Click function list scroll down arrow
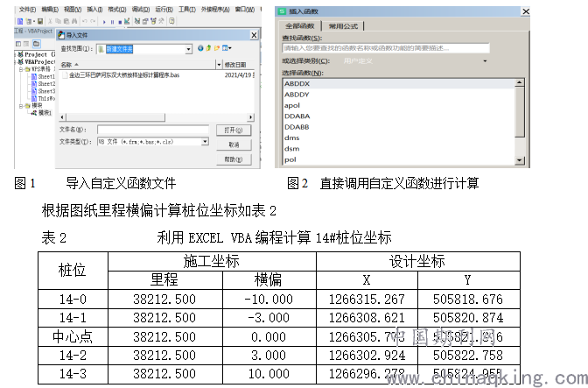This screenshot has height=388, width=588. pos(520,160)
